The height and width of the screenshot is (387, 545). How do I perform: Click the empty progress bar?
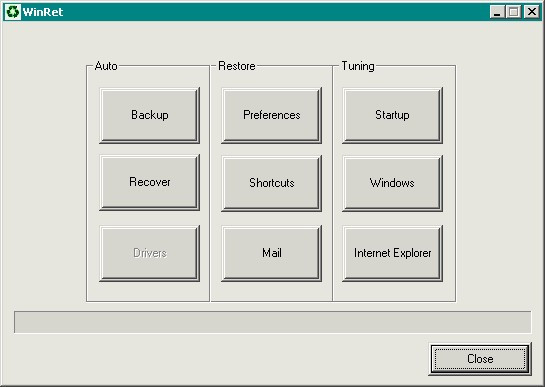coord(272,322)
